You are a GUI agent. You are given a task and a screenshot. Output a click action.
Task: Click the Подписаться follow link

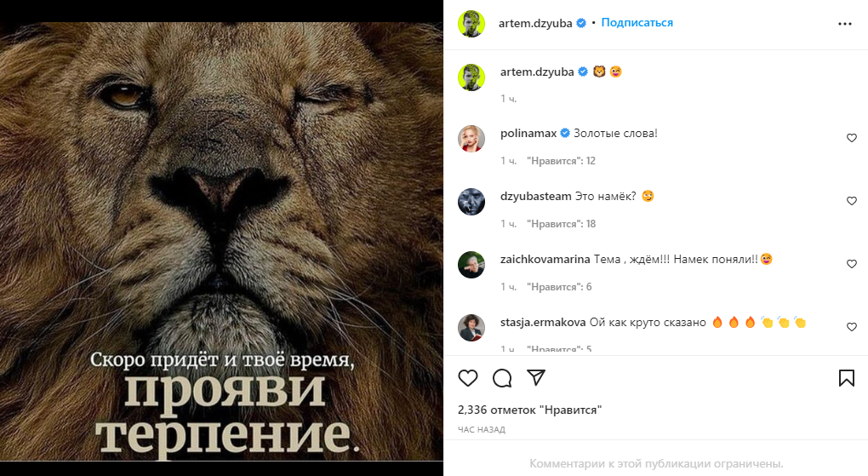637,23
